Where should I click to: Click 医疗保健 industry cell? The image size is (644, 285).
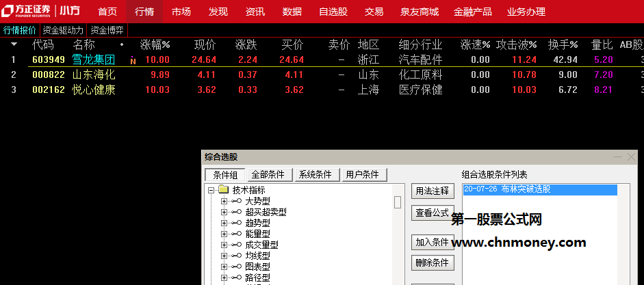pos(420,90)
